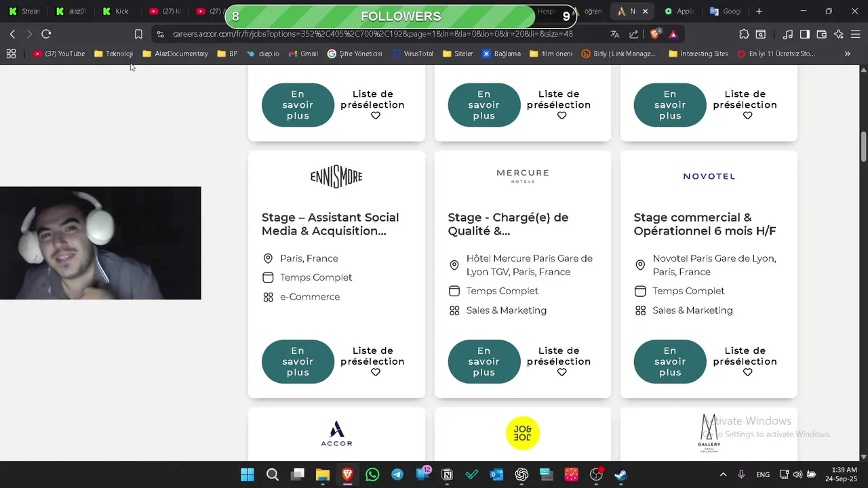Open Notion from the taskbar
Screen dimensions: 868x488
point(447,474)
